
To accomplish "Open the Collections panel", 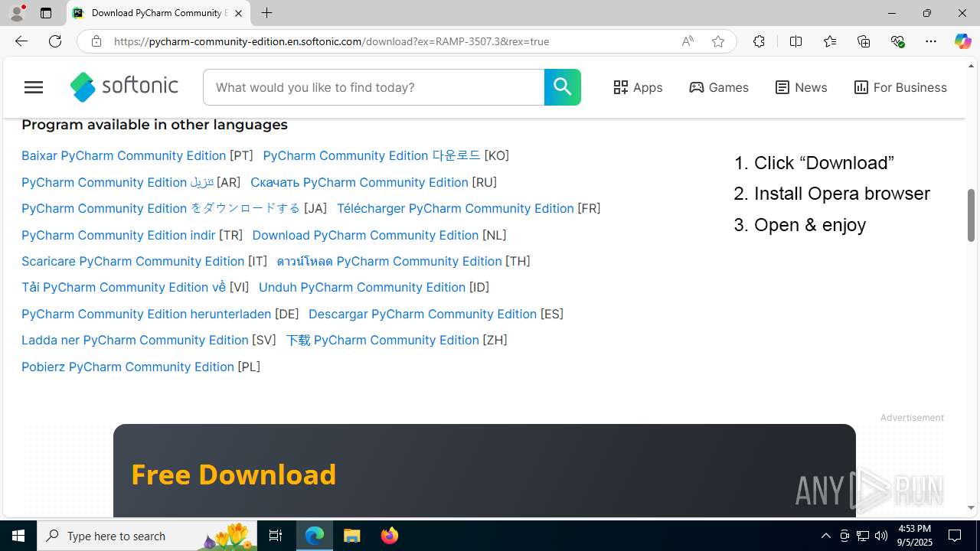I will pyautogui.click(x=864, y=41).
